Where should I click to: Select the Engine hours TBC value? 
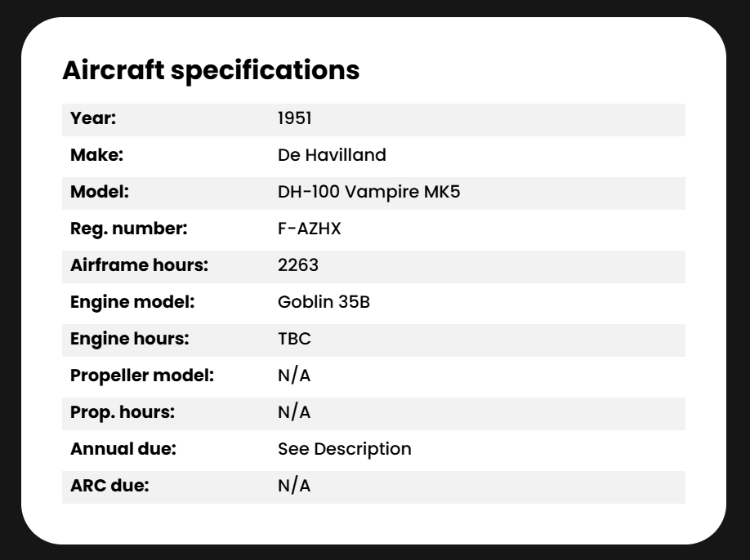294,339
